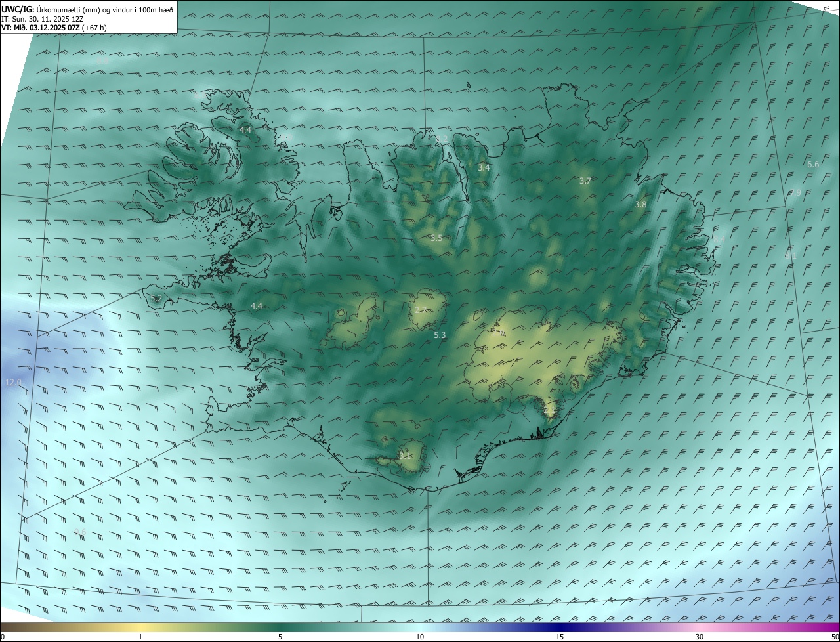Click the '50' tick on the colorbar
Image resolution: width=840 pixels, height=642 pixels.
coord(834,637)
